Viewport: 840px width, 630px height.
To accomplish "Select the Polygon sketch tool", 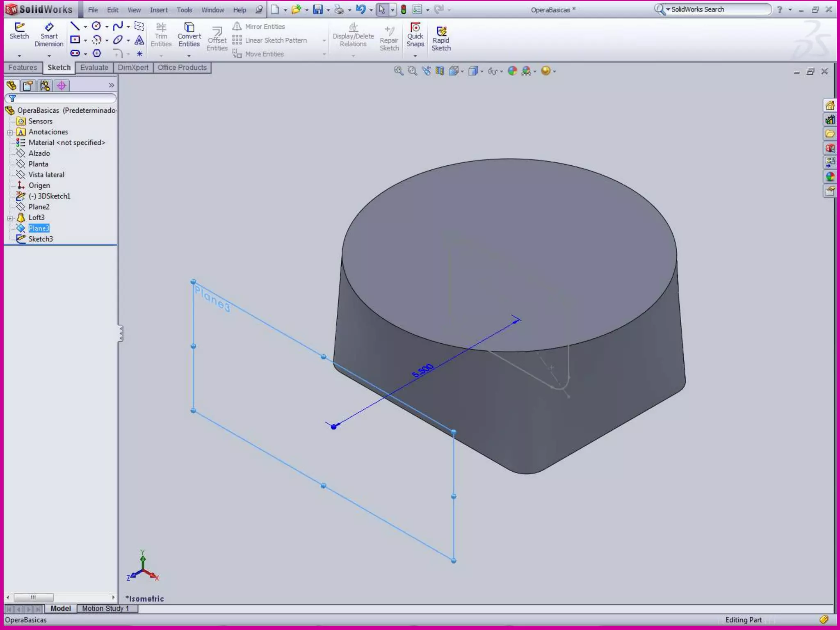I will 97,53.
